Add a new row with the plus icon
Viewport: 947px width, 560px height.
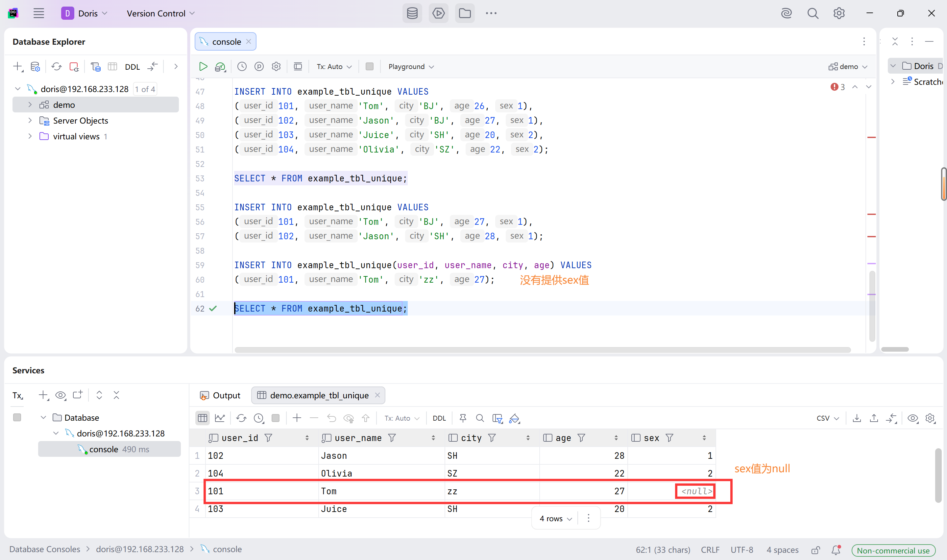click(297, 418)
